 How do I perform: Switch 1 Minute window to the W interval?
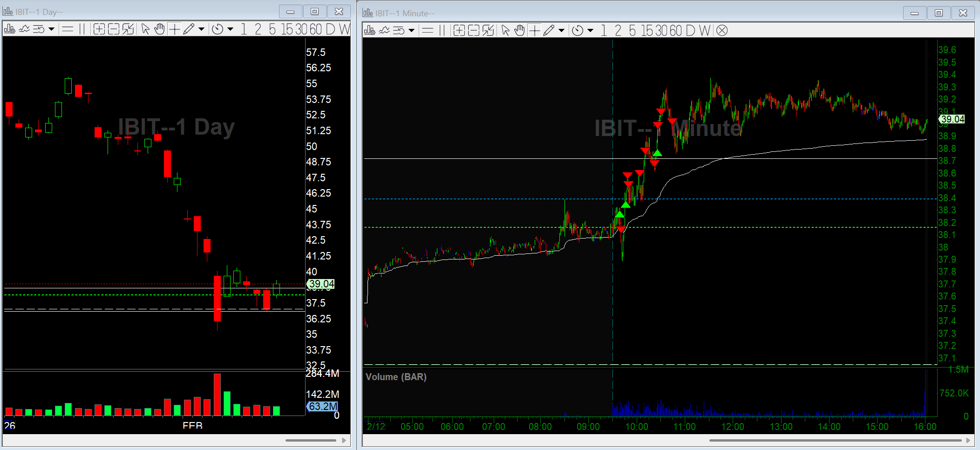[705, 31]
